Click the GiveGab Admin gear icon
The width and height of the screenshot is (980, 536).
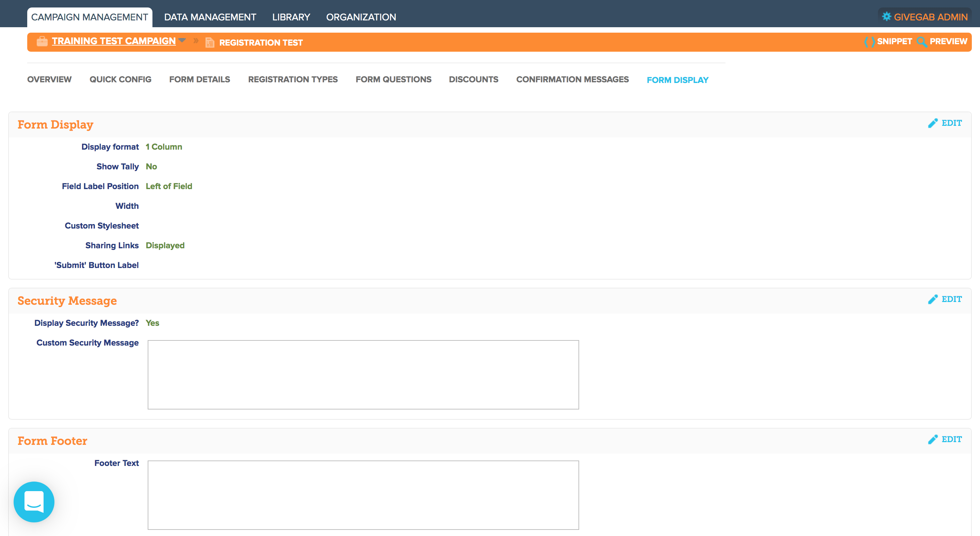tap(886, 17)
